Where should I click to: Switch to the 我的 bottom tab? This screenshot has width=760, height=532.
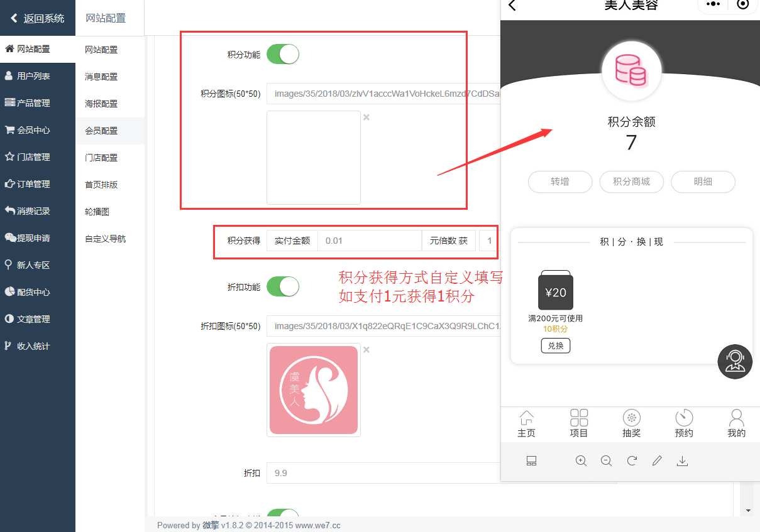(x=736, y=423)
